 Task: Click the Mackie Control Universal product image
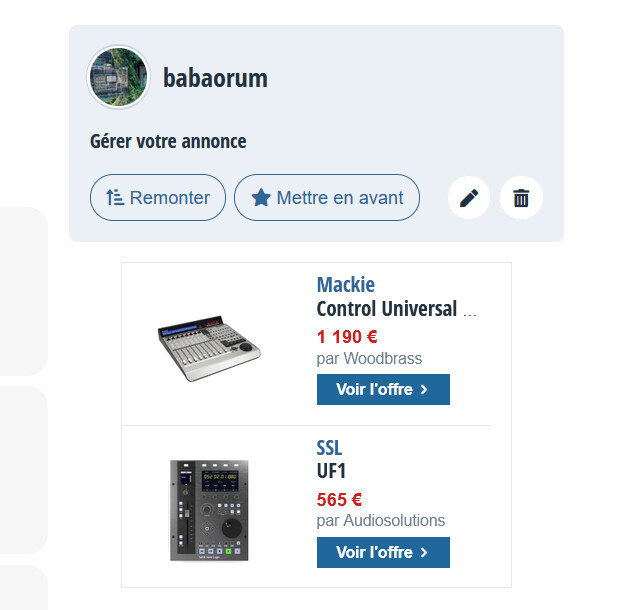click(x=209, y=348)
